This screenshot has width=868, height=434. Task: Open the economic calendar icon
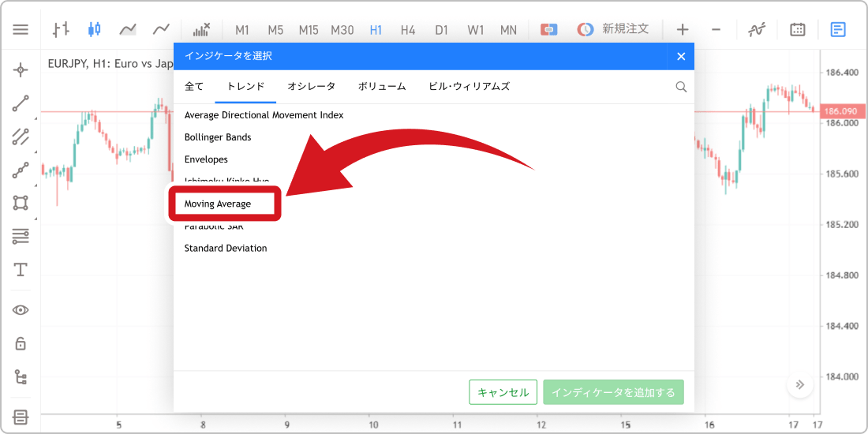point(797,29)
